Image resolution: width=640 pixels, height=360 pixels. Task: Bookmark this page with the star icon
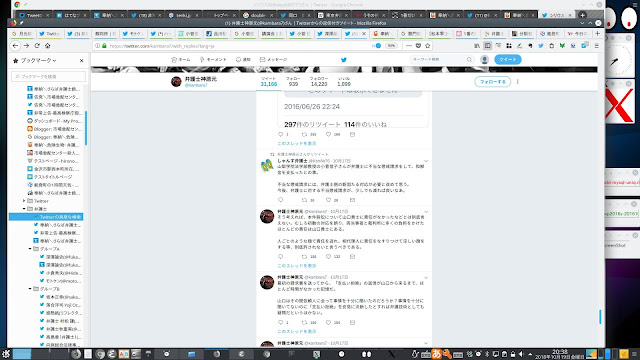coord(427,46)
